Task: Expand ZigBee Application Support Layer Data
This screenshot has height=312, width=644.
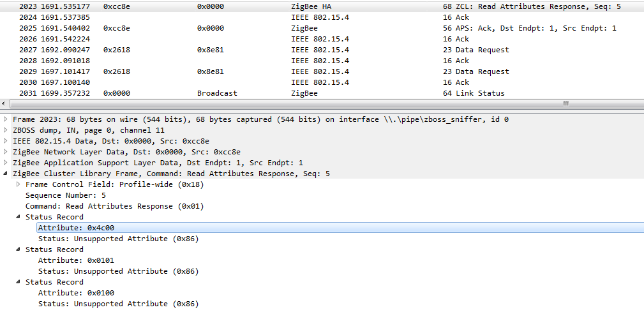Action: pos(5,163)
